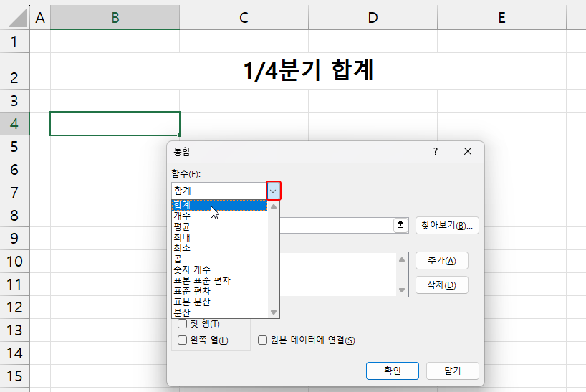Pick 최소 in the function list

219,248
